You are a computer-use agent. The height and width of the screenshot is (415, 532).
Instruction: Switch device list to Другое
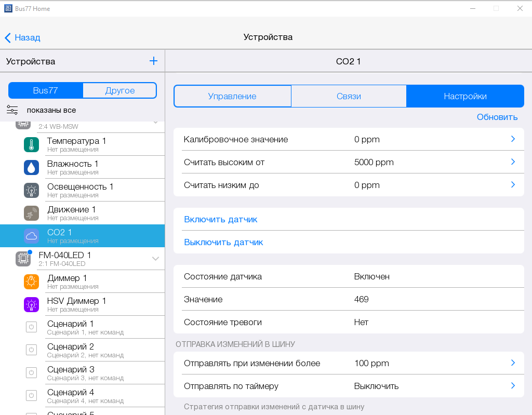click(119, 90)
